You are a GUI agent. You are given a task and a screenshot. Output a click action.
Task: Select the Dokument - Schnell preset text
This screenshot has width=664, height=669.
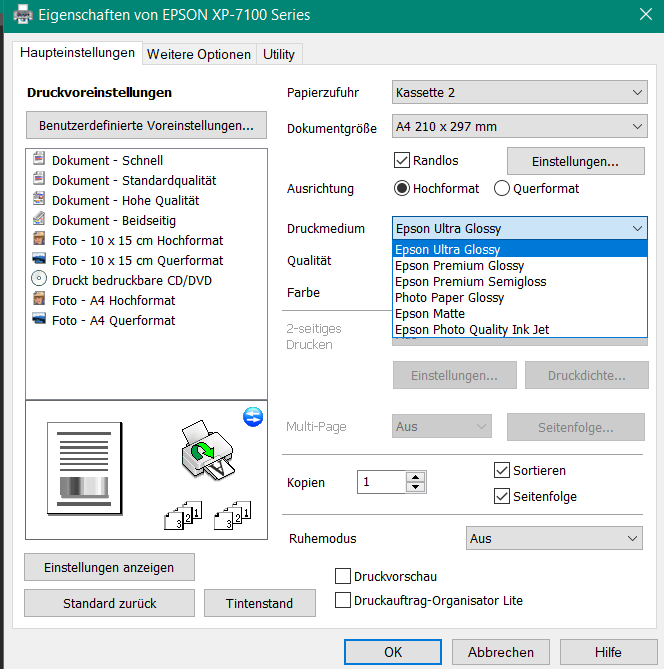point(108,160)
